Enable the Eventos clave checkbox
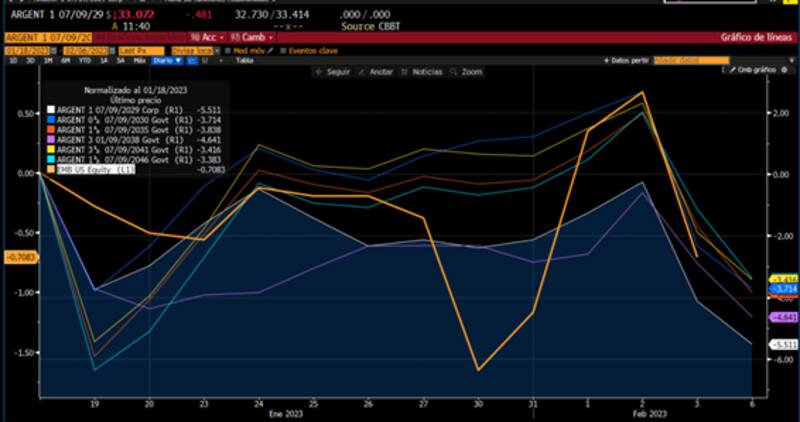Image resolution: width=800 pixels, height=422 pixels. (282, 49)
